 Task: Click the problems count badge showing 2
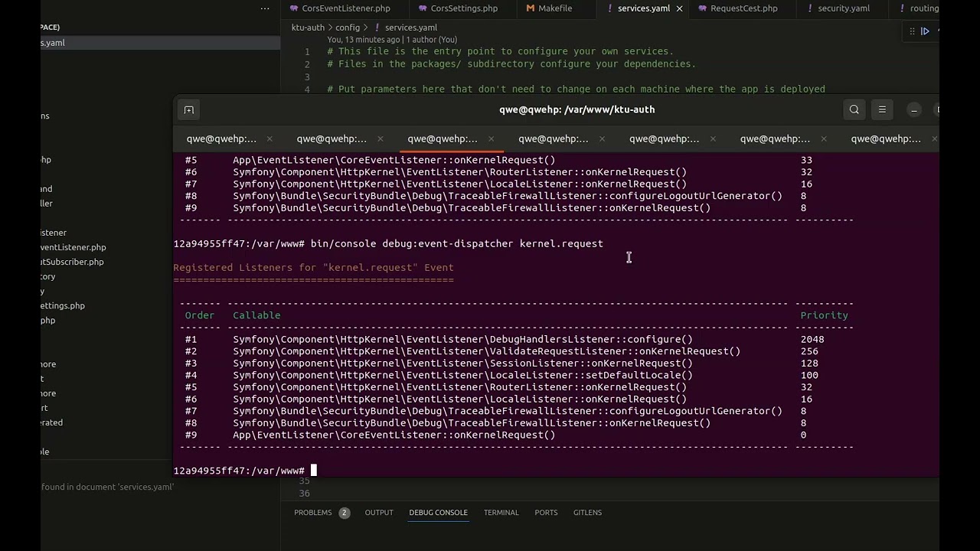point(344,513)
